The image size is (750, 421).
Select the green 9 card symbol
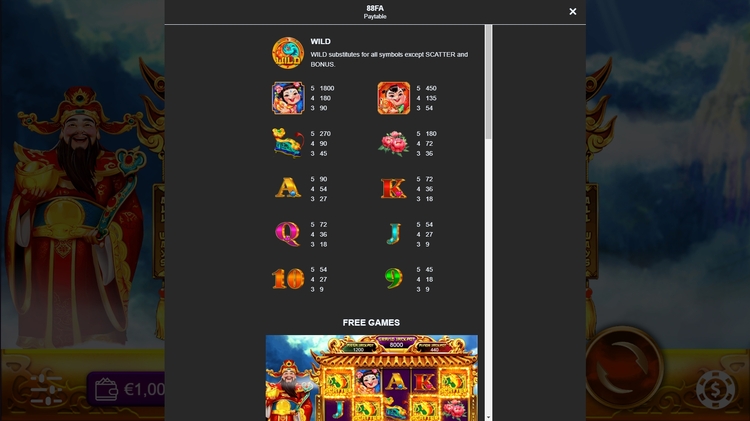(394, 278)
